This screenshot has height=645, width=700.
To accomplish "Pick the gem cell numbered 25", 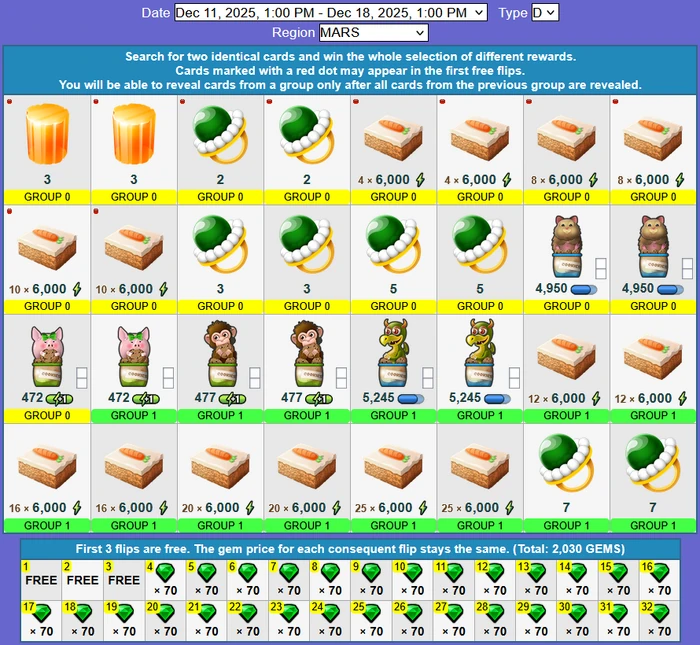I will point(371,620).
